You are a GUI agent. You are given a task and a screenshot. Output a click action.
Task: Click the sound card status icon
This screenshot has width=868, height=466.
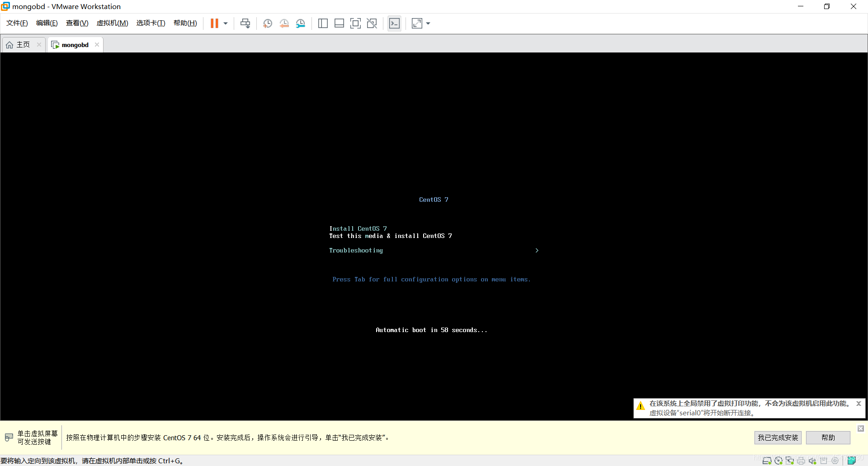click(x=812, y=461)
